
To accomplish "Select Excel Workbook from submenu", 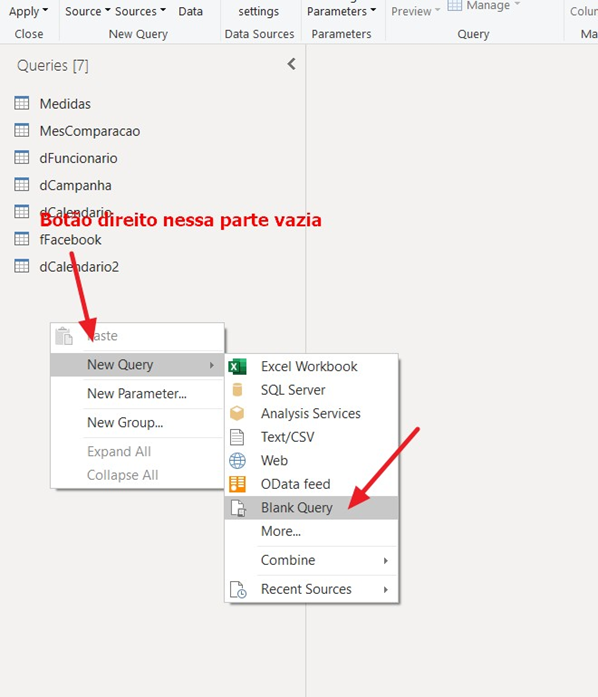I will (311, 367).
